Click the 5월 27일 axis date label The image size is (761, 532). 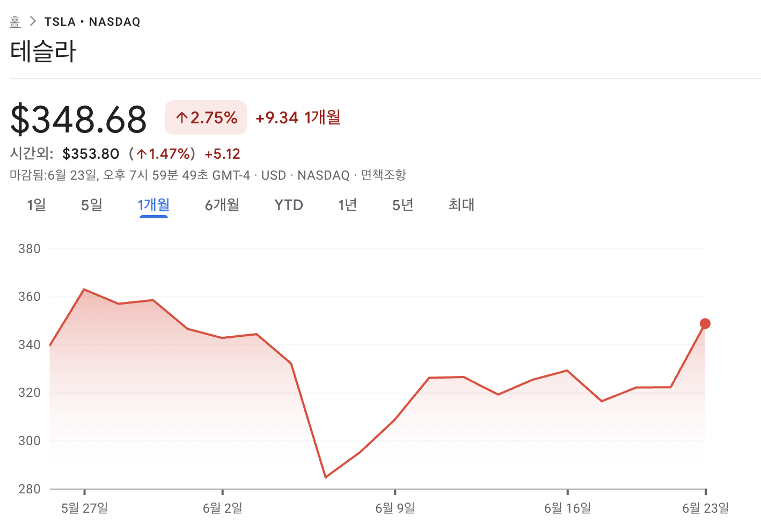point(85,508)
